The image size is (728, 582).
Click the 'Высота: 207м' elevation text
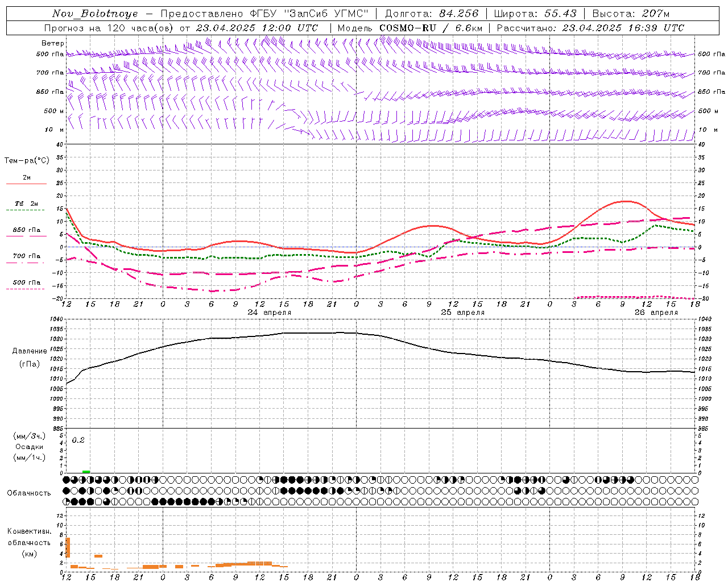(x=631, y=14)
